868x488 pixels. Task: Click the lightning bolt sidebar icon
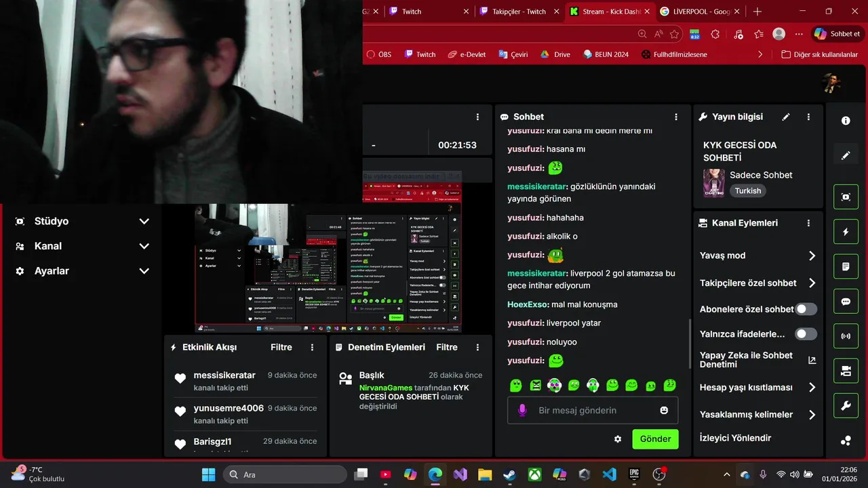click(846, 232)
